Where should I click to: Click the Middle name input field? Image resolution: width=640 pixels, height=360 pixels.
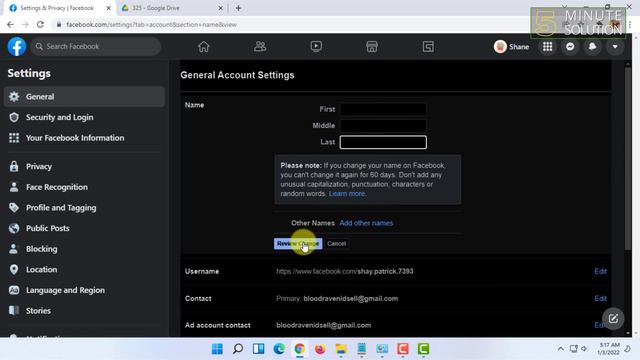point(383,126)
